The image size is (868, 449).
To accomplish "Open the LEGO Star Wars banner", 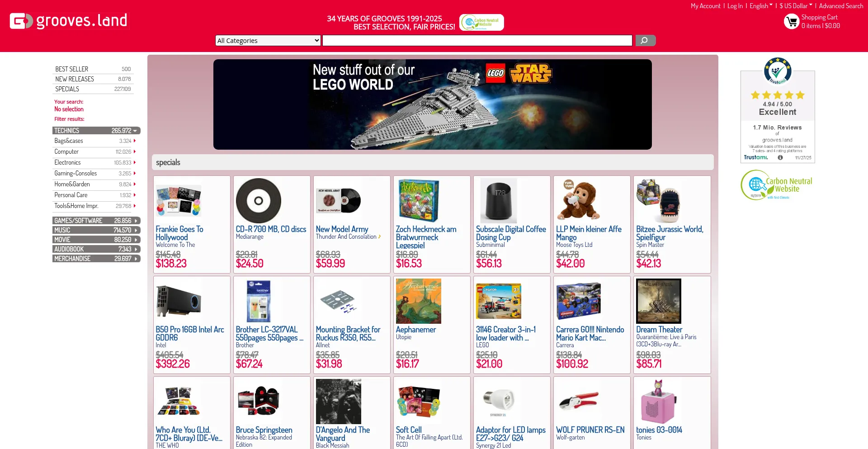I will pos(433,104).
